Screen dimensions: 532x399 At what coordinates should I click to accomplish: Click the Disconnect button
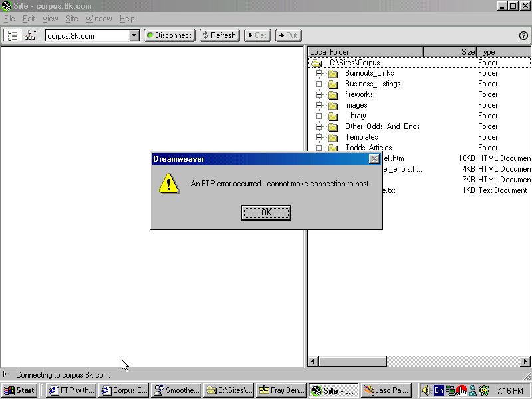tap(169, 35)
